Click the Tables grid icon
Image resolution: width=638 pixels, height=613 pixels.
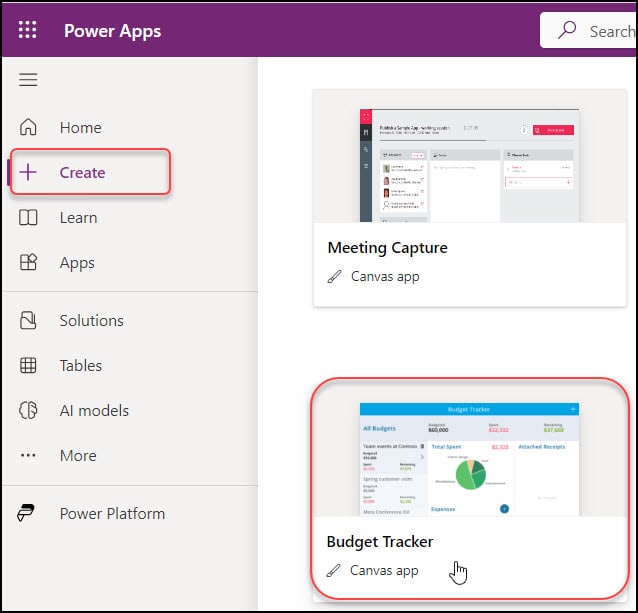coord(28,365)
